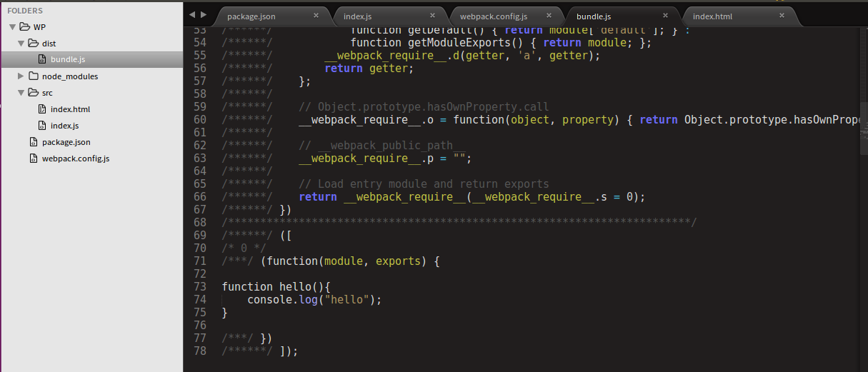This screenshot has height=372, width=868.
Task: Go to previous tab with left arrow
Action: [191, 14]
